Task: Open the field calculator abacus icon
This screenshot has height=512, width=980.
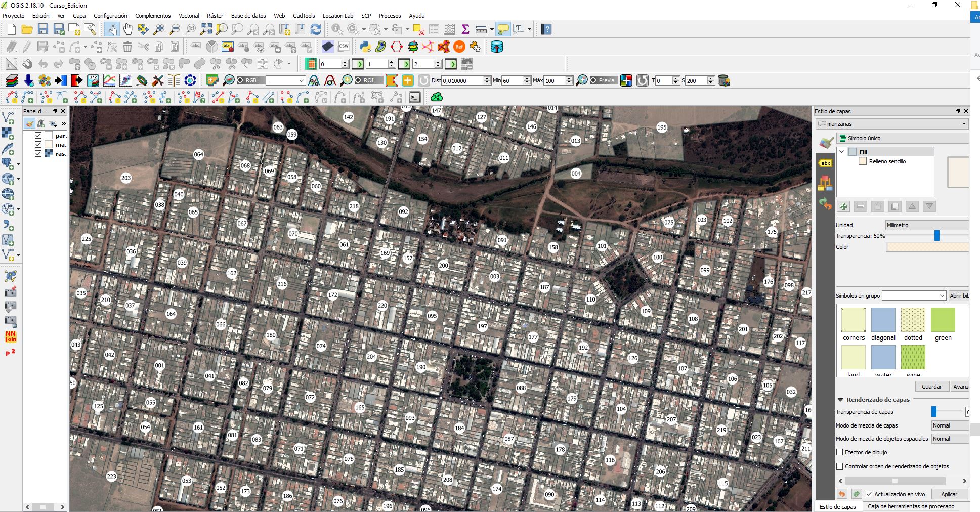Action: (449, 29)
